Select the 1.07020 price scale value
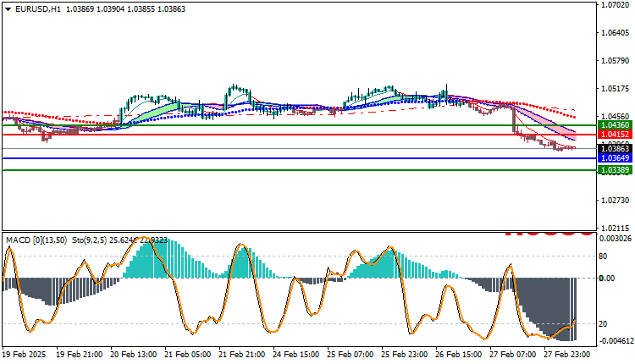The width and height of the screenshot is (635, 364). (616, 5)
